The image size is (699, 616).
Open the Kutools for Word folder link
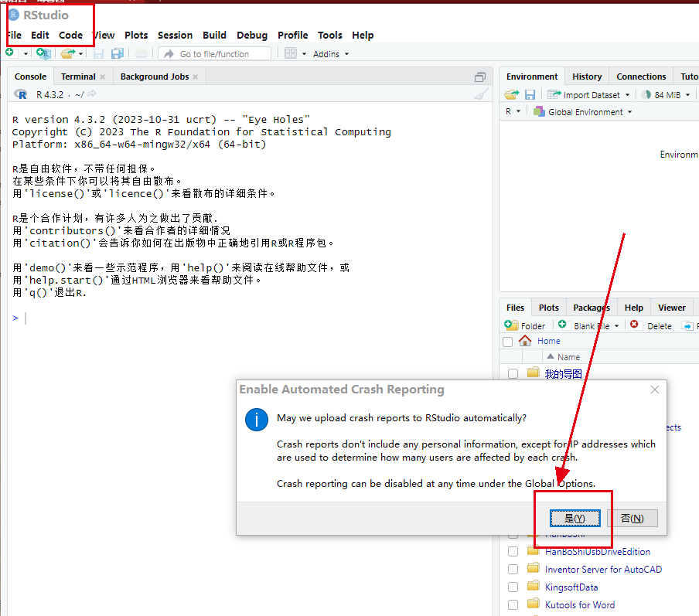580,605
